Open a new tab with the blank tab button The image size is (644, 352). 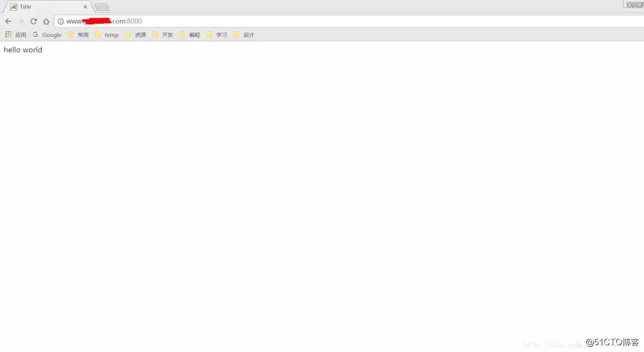click(x=102, y=7)
